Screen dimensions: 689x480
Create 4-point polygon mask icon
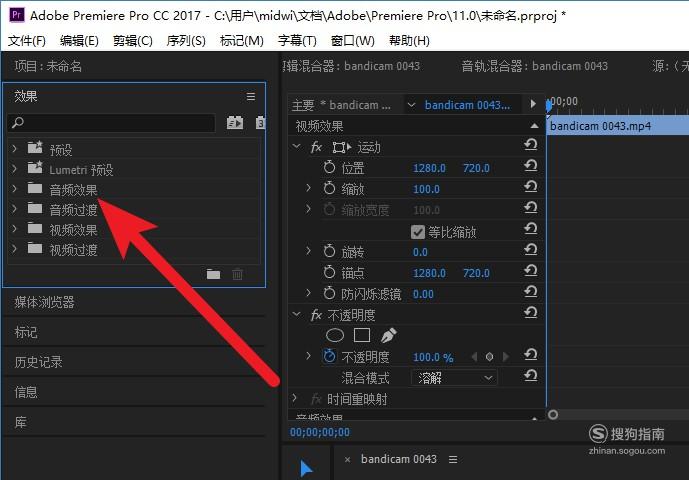pyautogui.click(x=362, y=335)
